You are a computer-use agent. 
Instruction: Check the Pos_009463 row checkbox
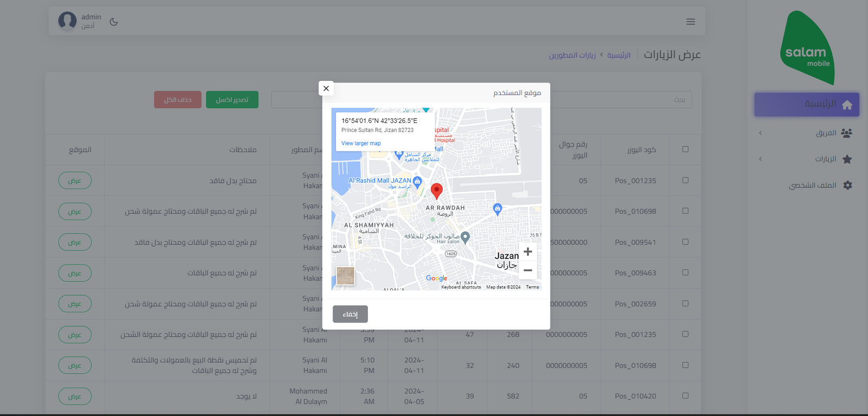pyautogui.click(x=685, y=273)
